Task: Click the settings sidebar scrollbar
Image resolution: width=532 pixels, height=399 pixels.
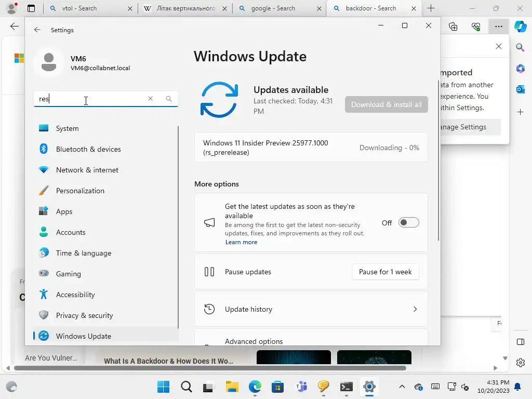Action: (178, 228)
